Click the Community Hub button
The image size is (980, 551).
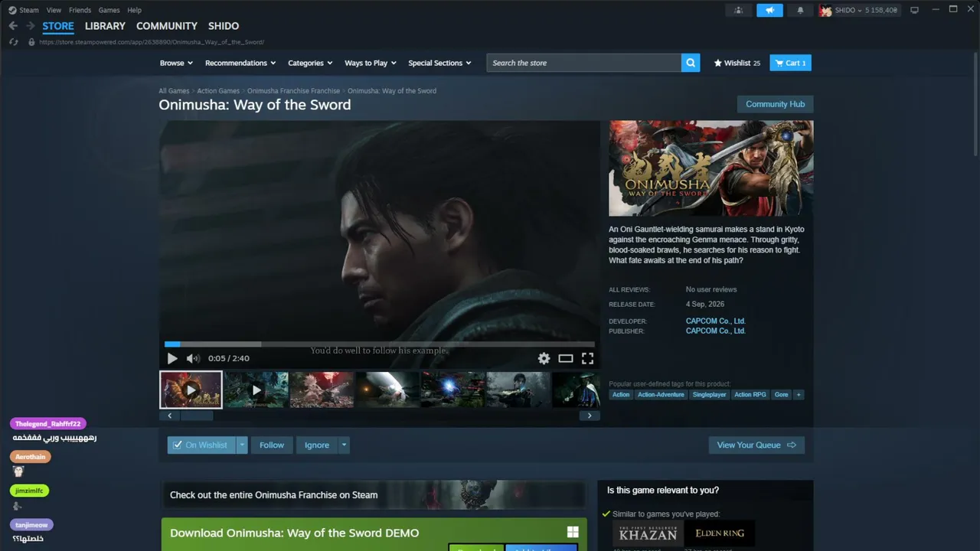[775, 104]
